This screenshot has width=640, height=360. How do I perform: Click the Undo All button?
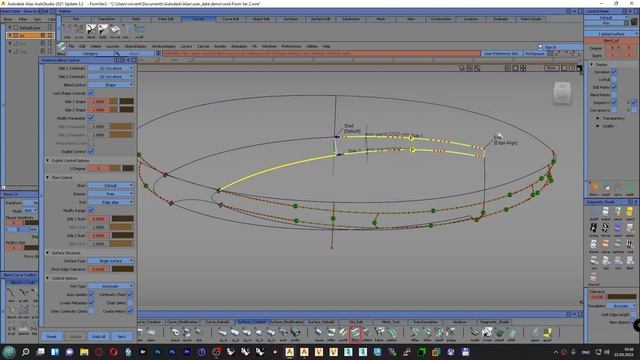tap(98, 337)
